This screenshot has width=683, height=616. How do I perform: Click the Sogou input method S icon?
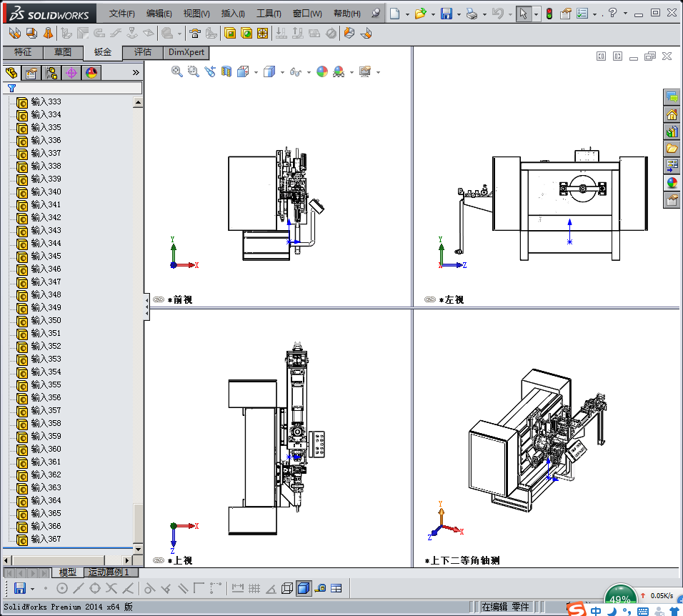click(577, 609)
